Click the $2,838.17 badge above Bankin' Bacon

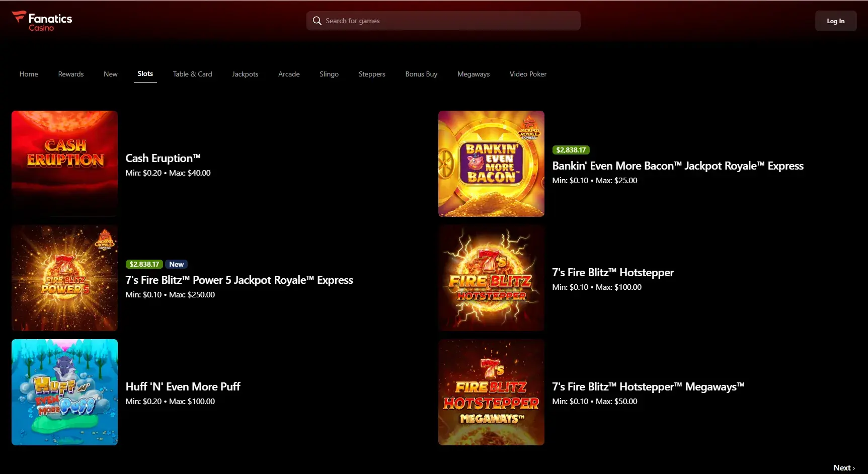[x=571, y=150]
